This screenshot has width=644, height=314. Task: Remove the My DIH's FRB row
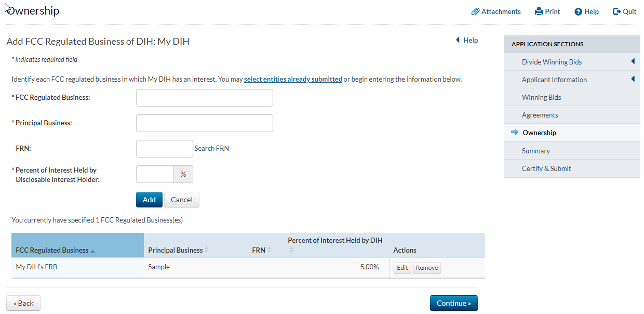point(426,268)
